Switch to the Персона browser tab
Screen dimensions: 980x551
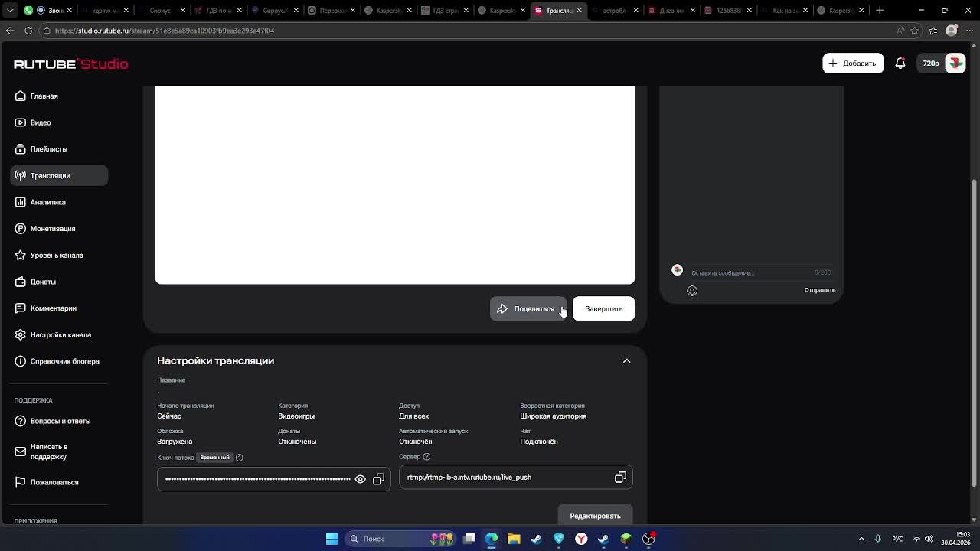[332, 10]
